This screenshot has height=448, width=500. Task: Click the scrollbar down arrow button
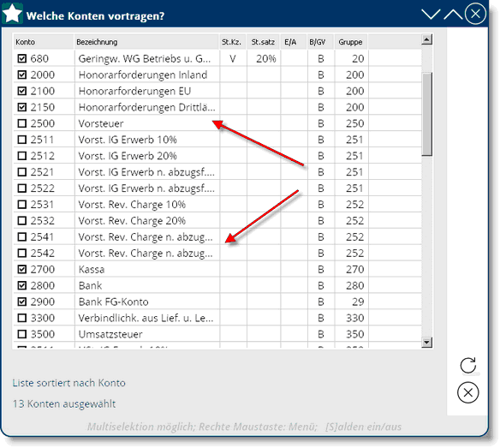[426, 343]
